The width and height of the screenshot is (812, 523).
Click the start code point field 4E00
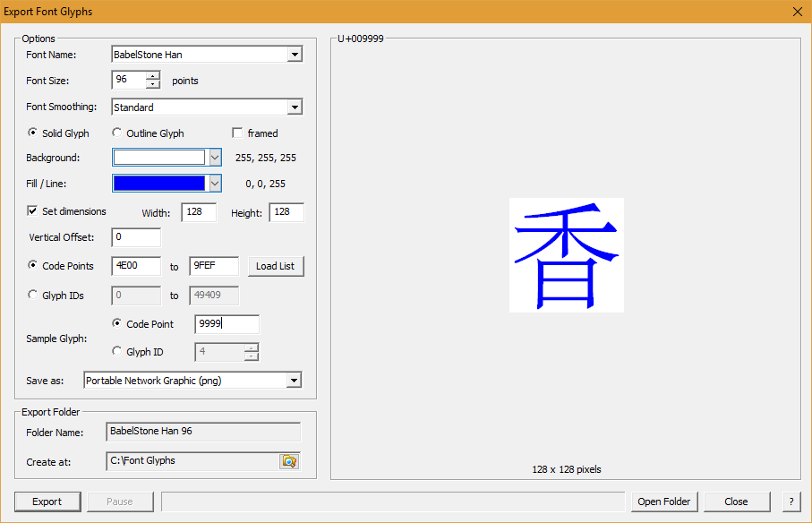(x=136, y=266)
